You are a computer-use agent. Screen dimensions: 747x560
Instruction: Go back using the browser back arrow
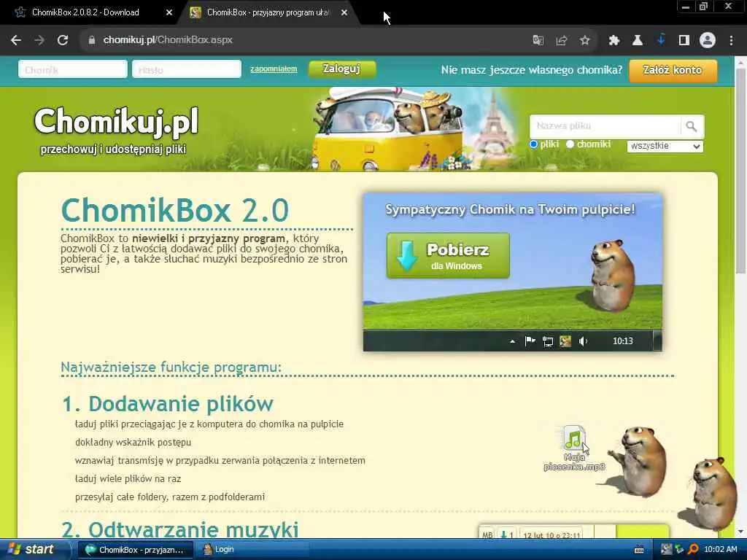[x=16, y=41]
